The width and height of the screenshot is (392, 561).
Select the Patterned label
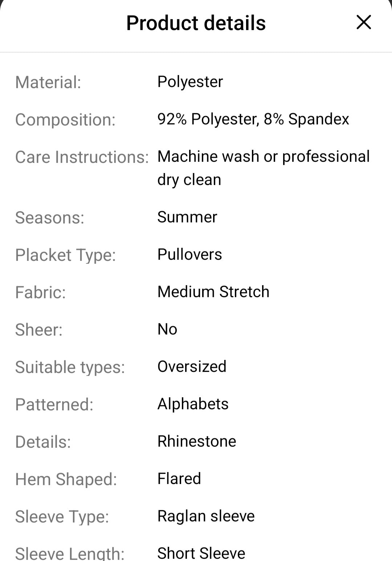tap(54, 405)
